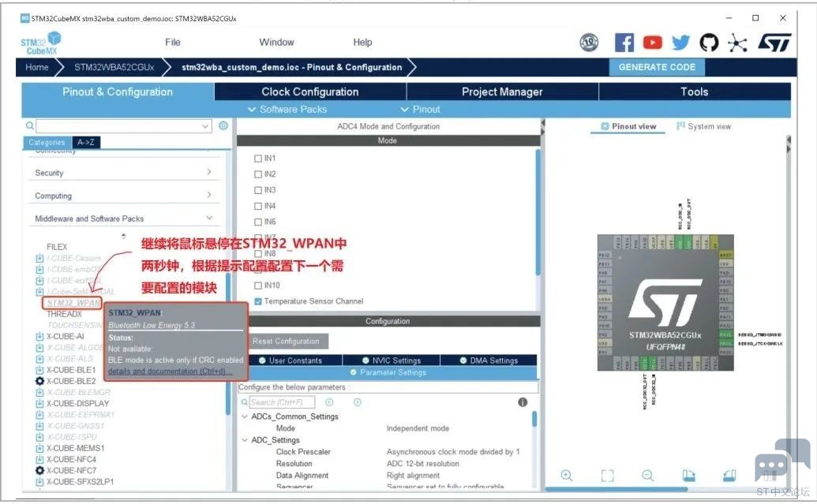Click the Mode panel vertical scrollbar
Viewport: 817px width, 504px height.
point(538,212)
